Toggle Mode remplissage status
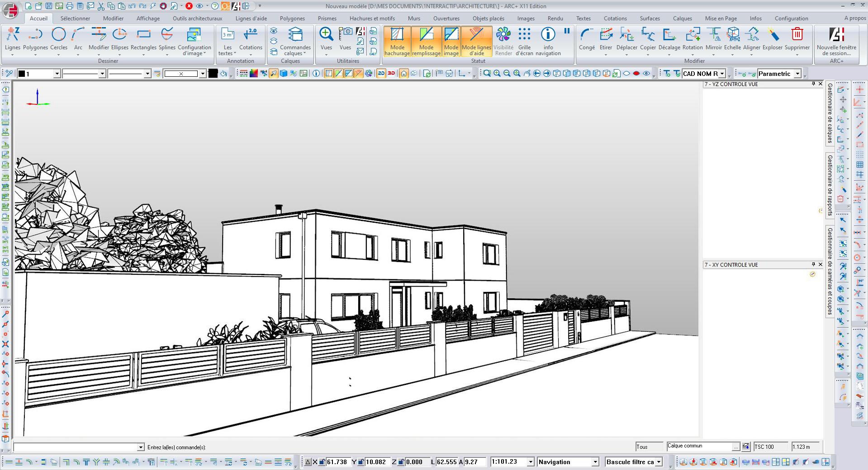The width and height of the screenshot is (868, 470). [426, 41]
